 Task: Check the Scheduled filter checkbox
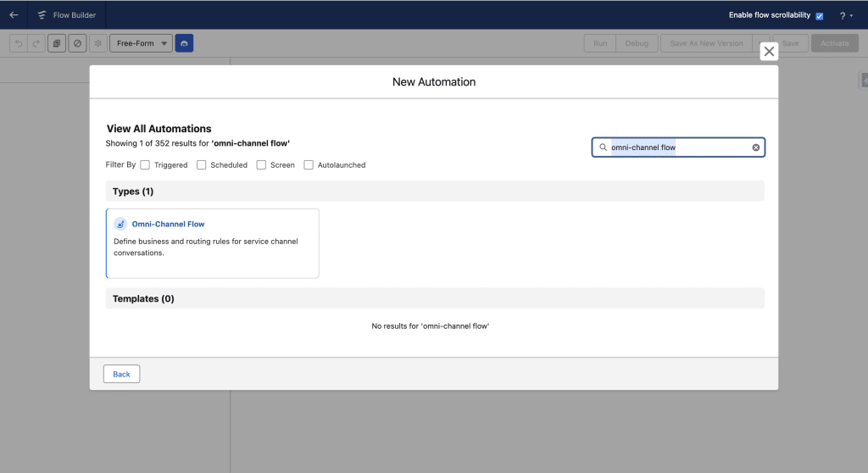tap(202, 164)
